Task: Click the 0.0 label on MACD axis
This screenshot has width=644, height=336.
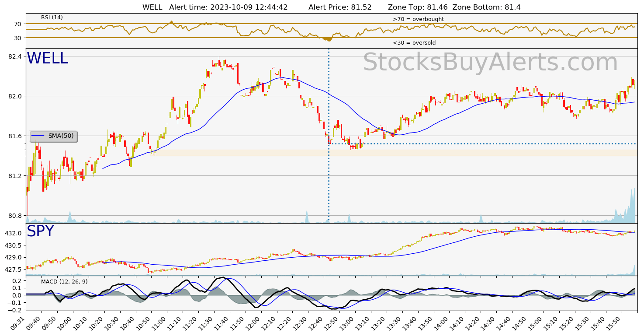Action: [17, 295]
